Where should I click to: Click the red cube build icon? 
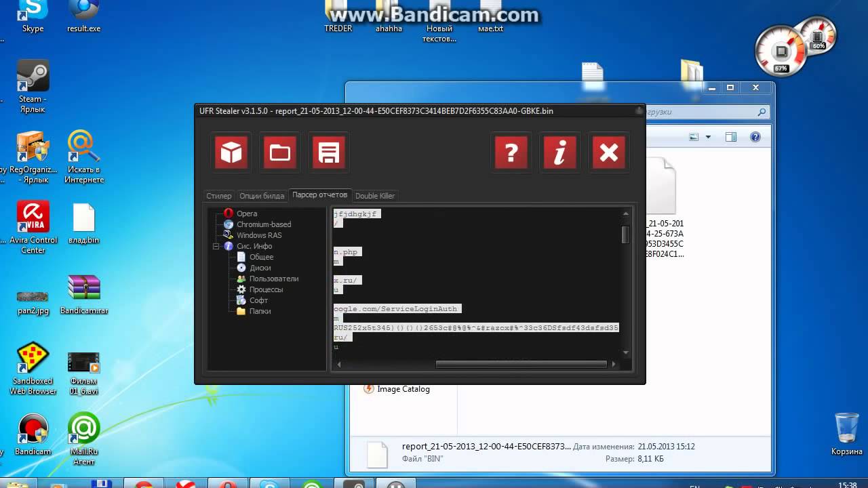click(x=231, y=152)
